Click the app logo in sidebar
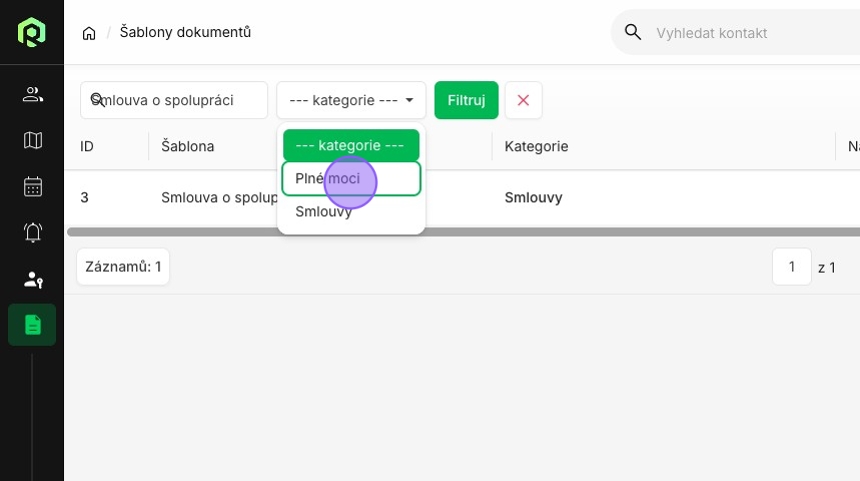860x481 pixels. point(31,32)
